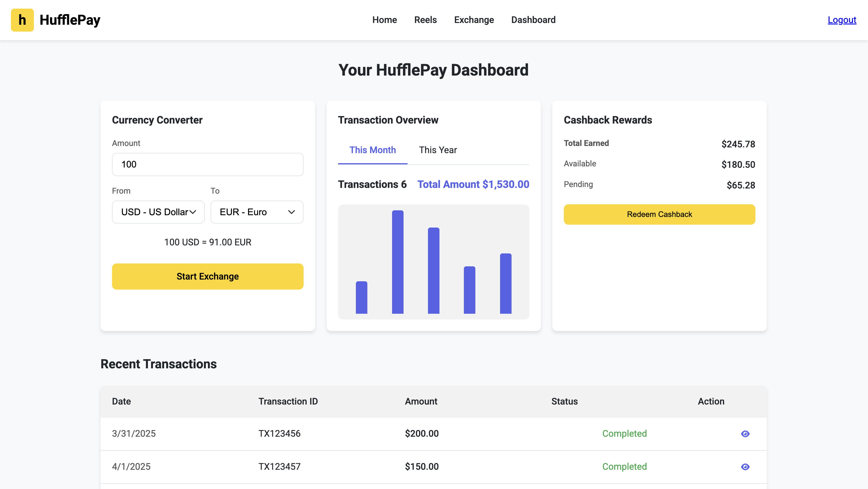
Task: Click the last bar in transaction chart
Action: 506,283
